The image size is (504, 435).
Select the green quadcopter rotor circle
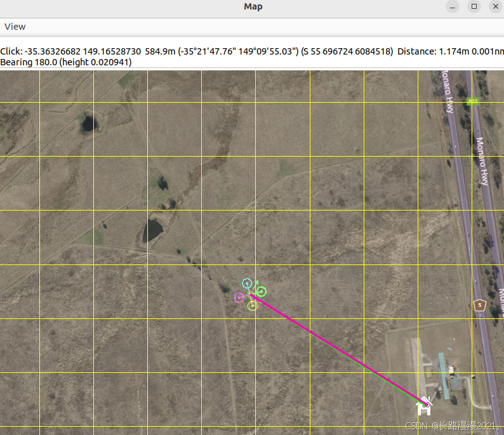pos(262,292)
